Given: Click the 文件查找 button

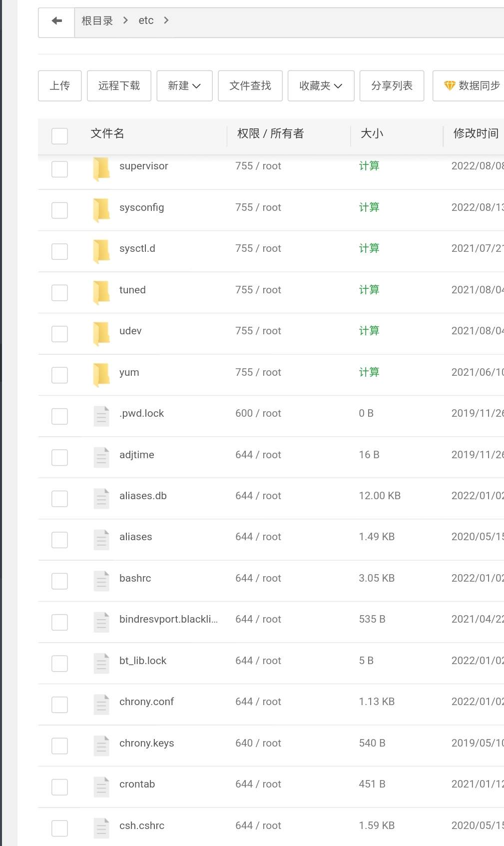Looking at the screenshot, I should 250,86.
